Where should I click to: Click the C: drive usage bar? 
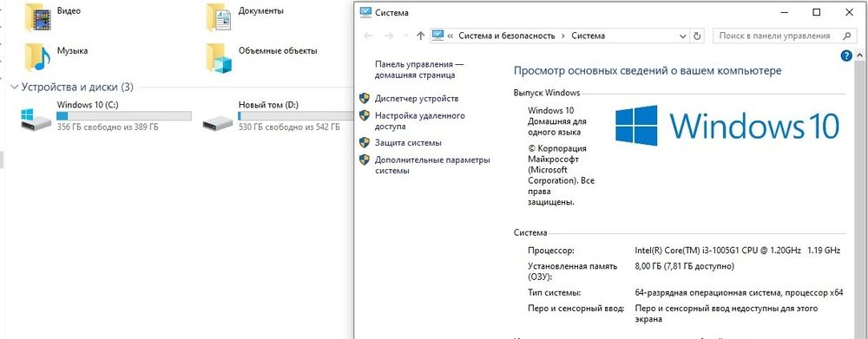(x=124, y=115)
